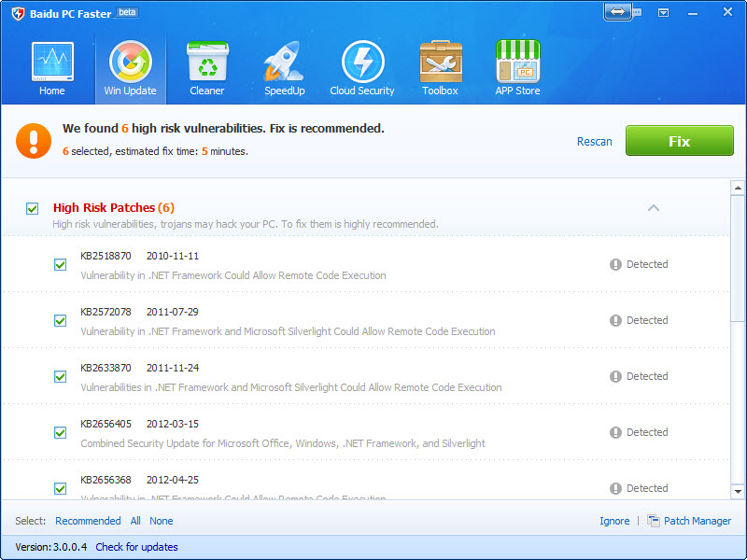Image resolution: width=747 pixels, height=560 pixels.
Task: Open the Cleaner recycle bin tool
Action: [x=207, y=69]
